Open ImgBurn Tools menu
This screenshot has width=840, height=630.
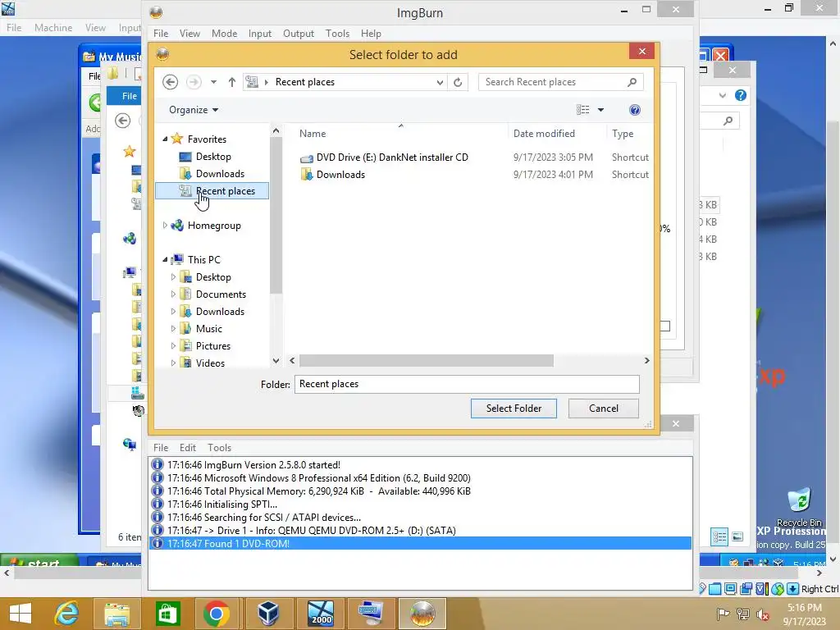click(x=337, y=33)
